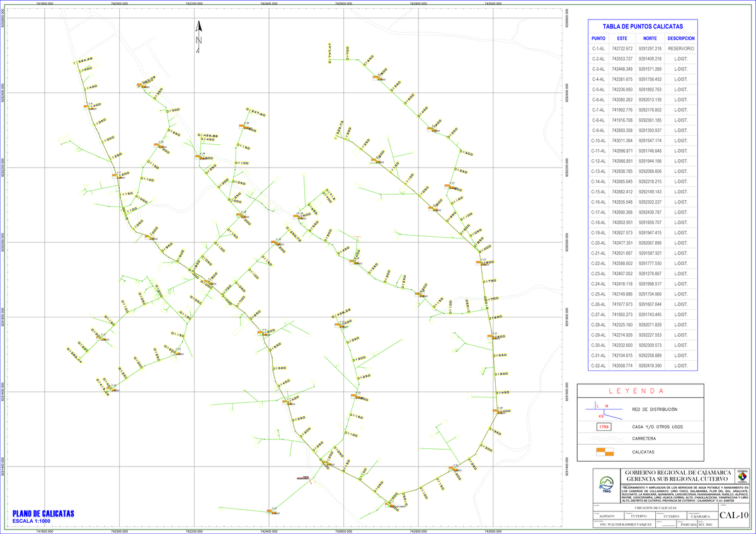This screenshot has width=756, height=534.
Task: Click the 'NORTE' column header
Action: pyautogui.click(x=650, y=38)
